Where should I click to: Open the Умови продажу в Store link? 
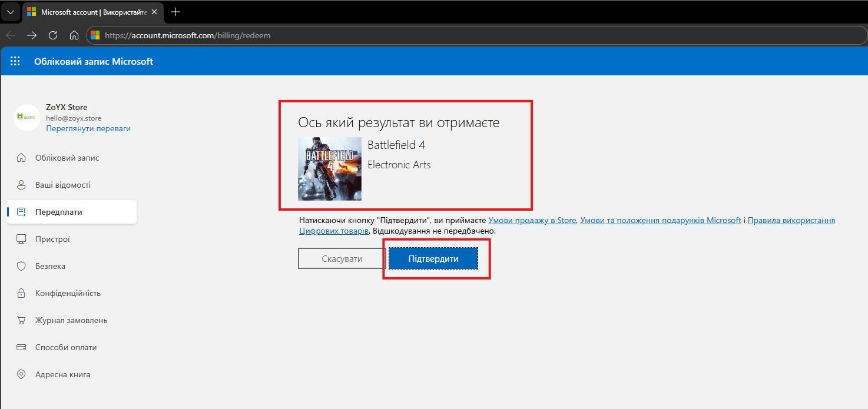(532, 221)
